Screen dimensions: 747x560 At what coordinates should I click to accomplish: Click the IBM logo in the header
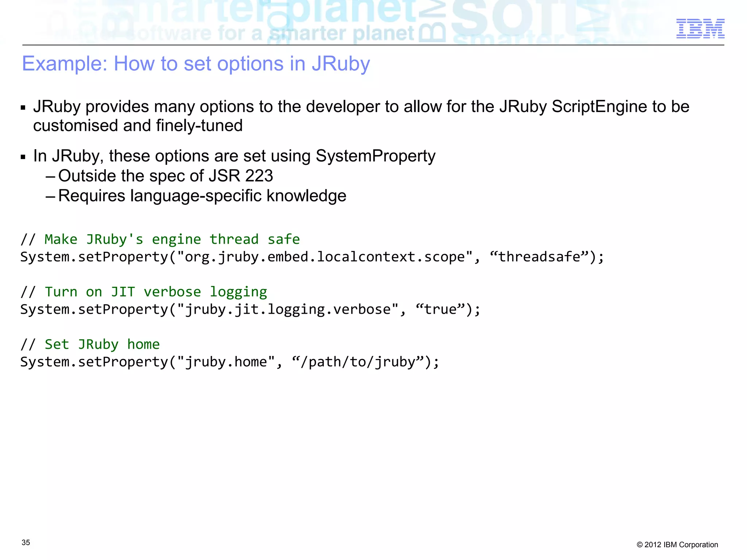[700, 28]
